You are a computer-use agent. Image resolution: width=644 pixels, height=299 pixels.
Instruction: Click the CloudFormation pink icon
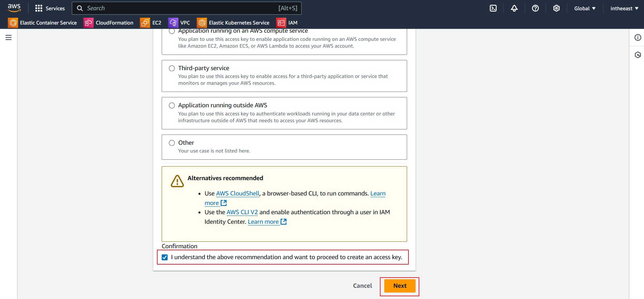[88, 22]
